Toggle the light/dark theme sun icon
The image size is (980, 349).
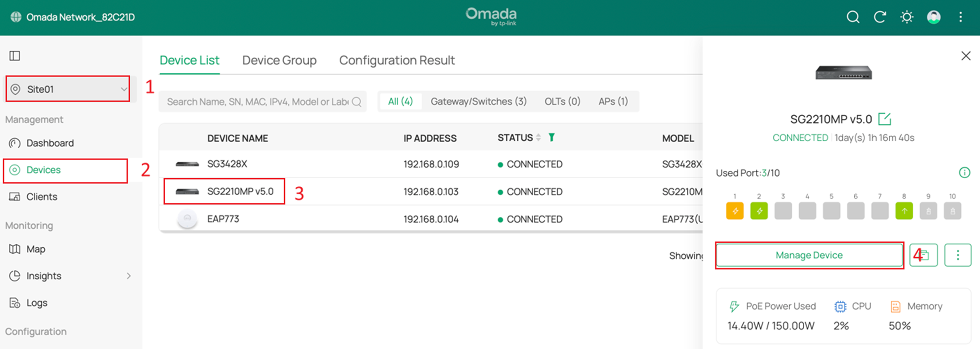(x=907, y=17)
